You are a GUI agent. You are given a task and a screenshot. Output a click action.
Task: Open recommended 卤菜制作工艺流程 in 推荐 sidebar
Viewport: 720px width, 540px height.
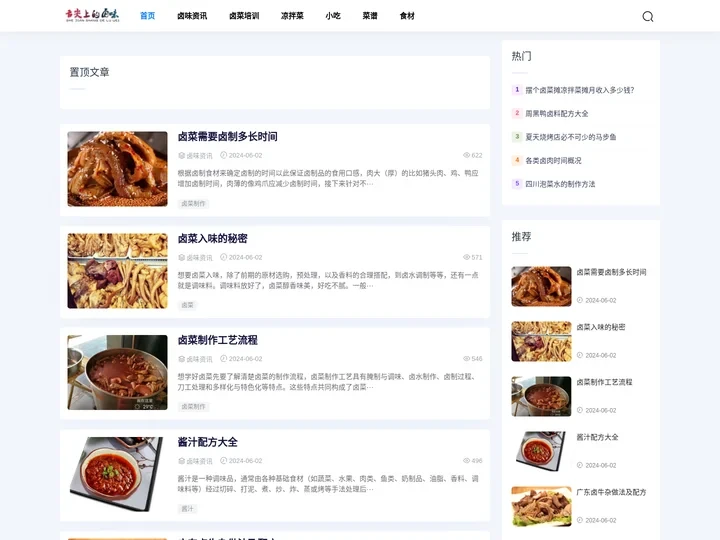[x=604, y=382]
